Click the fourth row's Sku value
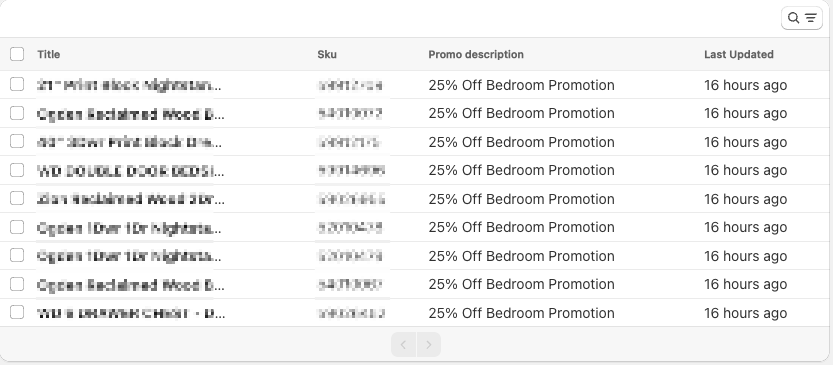The height and width of the screenshot is (365, 833). click(351, 171)
